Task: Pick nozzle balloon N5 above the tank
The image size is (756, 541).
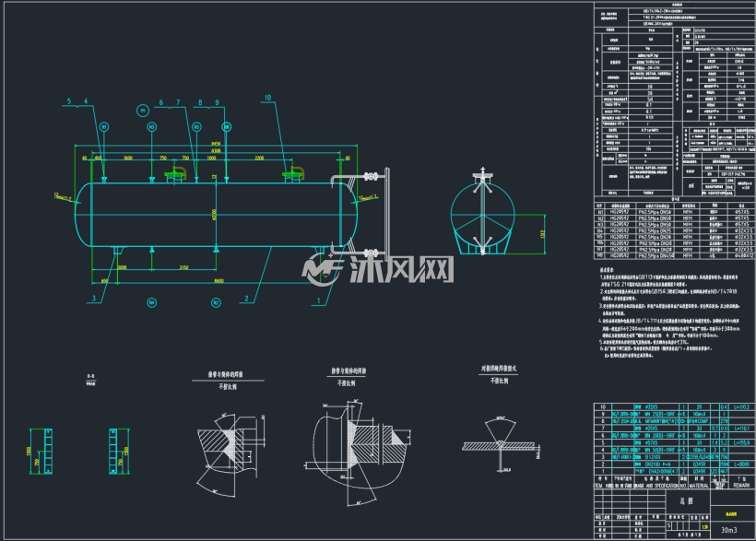Action: tap(196, 127)
